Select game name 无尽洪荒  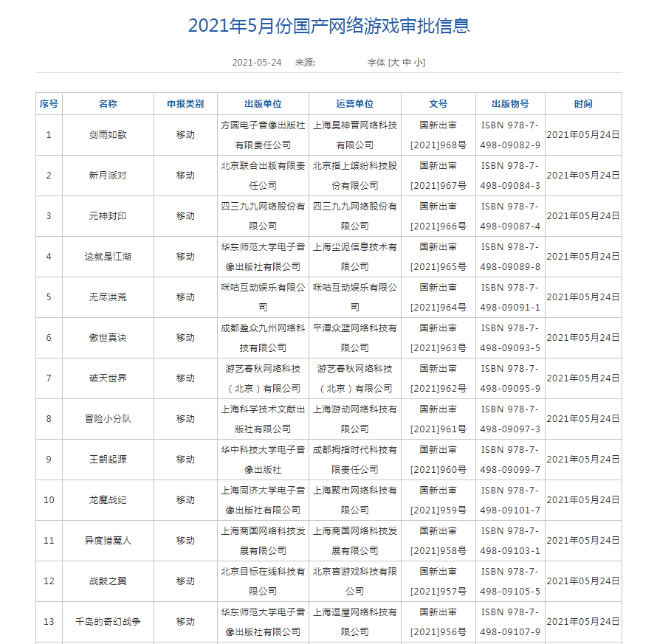point(108,297)
